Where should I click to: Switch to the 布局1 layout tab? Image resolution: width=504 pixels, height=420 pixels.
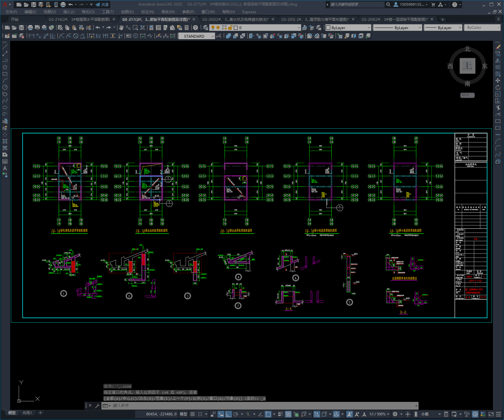click(27, 413)
